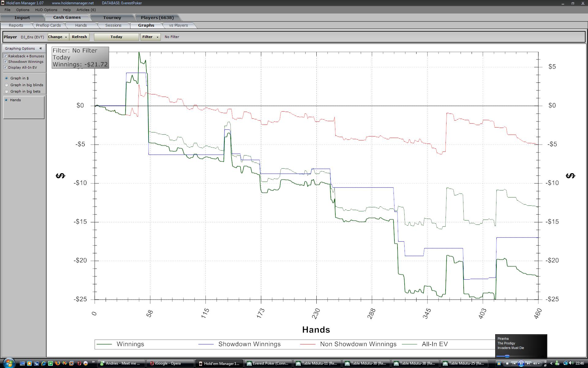
Task: Select Graph in big blinds option
Action: click(x=6, y=85)
